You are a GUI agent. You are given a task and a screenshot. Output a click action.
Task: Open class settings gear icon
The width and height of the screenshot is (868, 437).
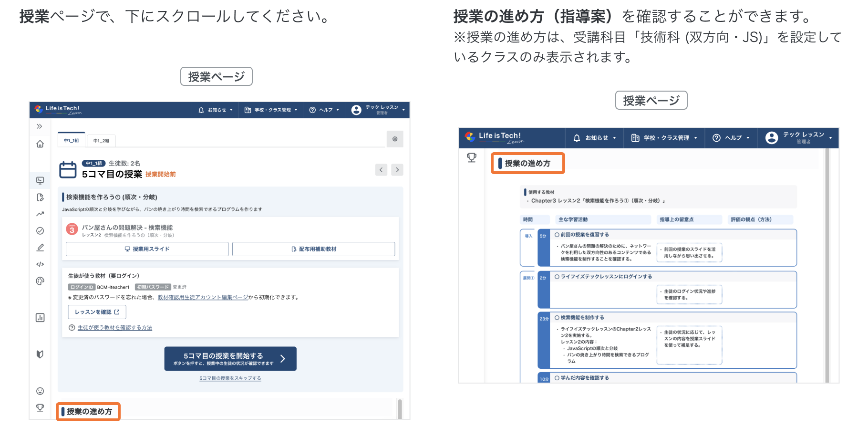395,139
